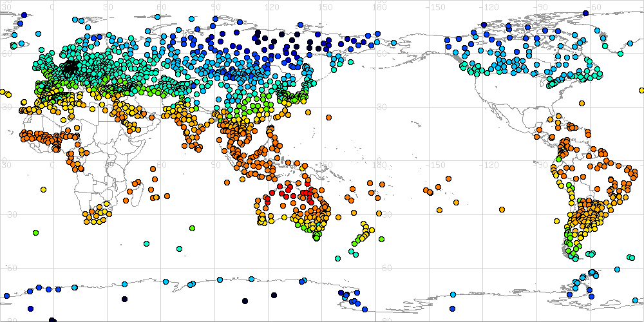Click the cyan dot directly south of New Zealand
644x322 pixels.
pos(337,258)
